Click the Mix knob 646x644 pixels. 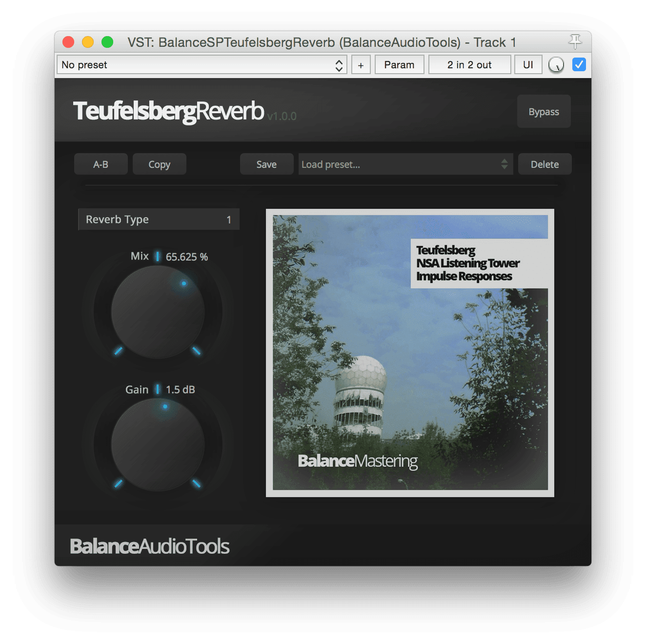tap(158, 312)
